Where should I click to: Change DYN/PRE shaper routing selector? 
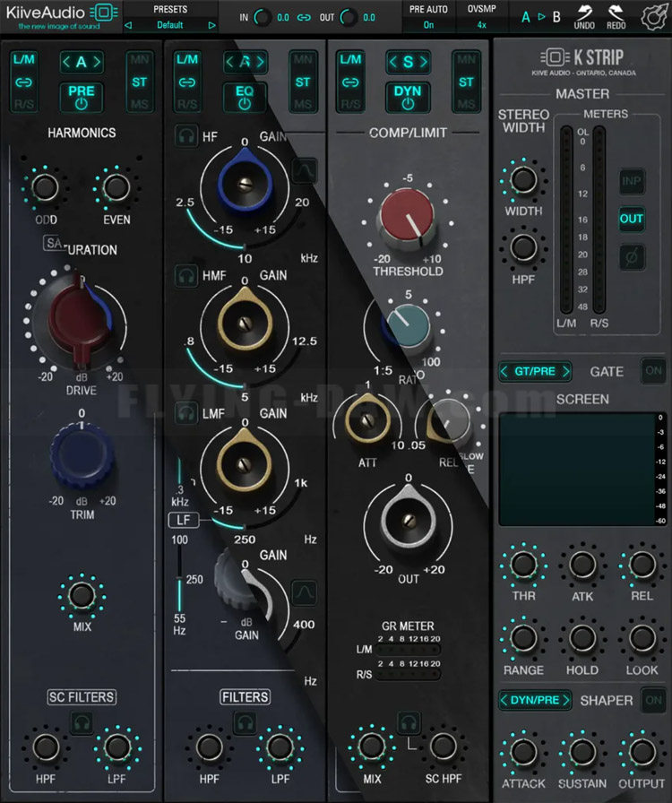click(535, 700)
